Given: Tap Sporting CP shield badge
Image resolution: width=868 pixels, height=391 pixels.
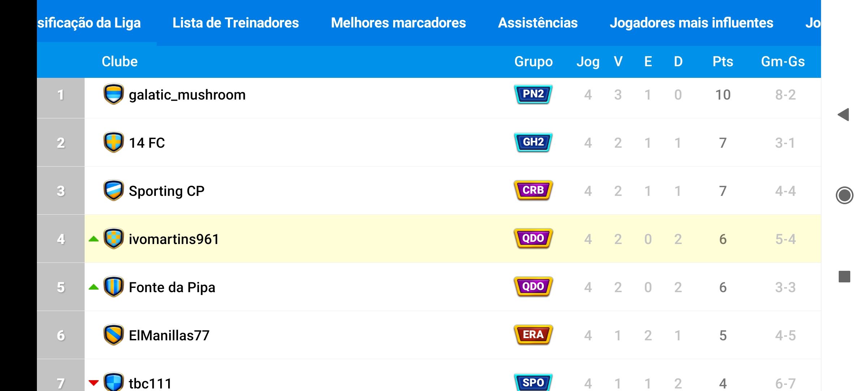Looking at the screenshot, I should pos(114,190).
